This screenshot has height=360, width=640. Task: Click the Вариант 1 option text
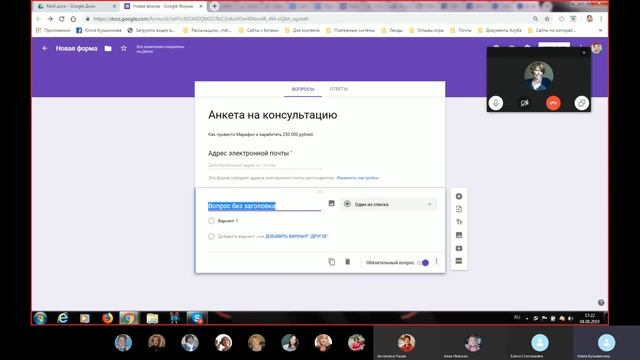[228, 221]
